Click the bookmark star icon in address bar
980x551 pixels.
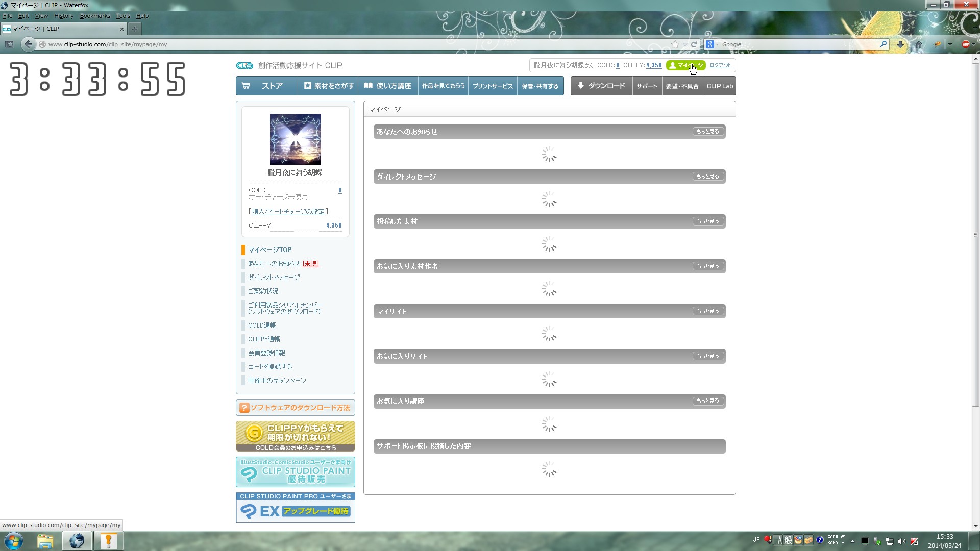point(675,44)
